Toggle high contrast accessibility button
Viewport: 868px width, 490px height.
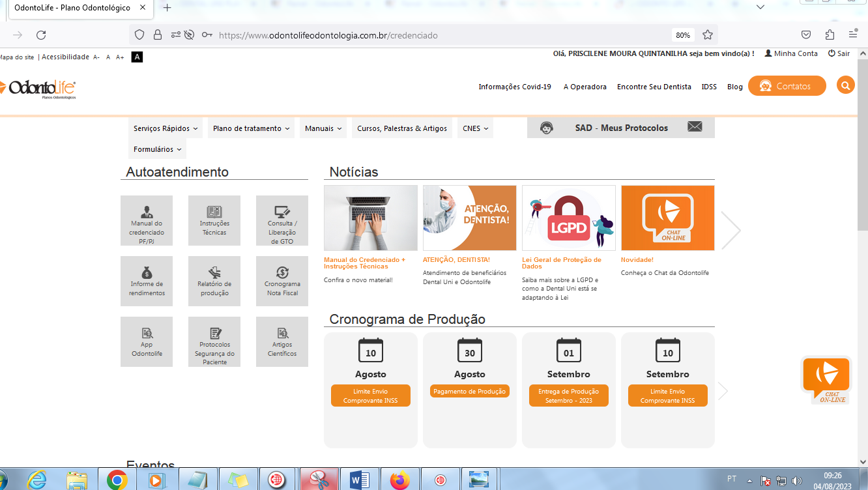(137, 57)
